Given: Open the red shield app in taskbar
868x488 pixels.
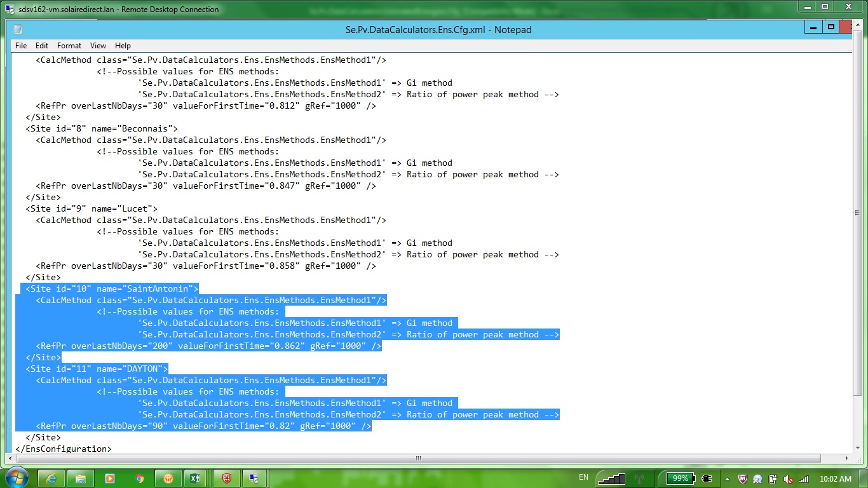Looking at the screenshot, I should click(x=227, y=478).
